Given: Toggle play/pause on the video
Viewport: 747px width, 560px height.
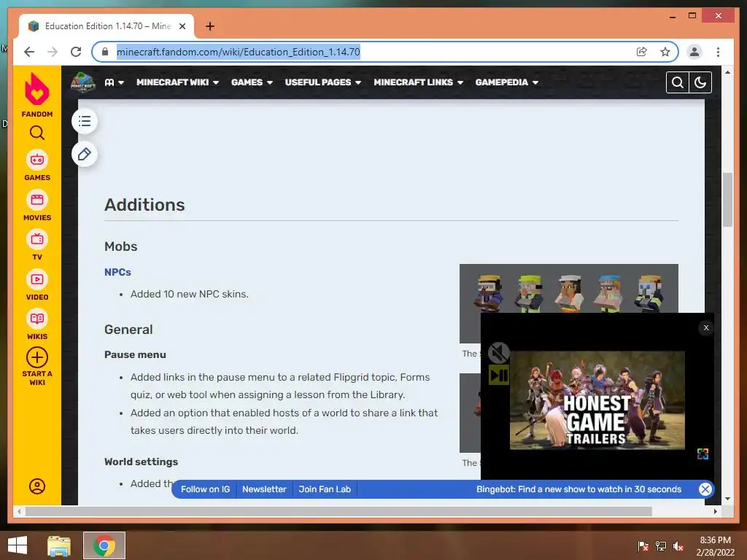Looking at the screenshot, I should pyautogui.click(x=499, y=376).
